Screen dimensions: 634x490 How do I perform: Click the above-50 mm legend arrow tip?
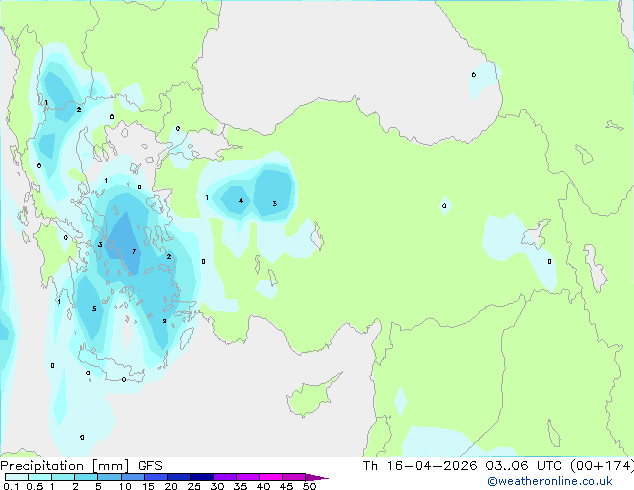tap(317, 477)
